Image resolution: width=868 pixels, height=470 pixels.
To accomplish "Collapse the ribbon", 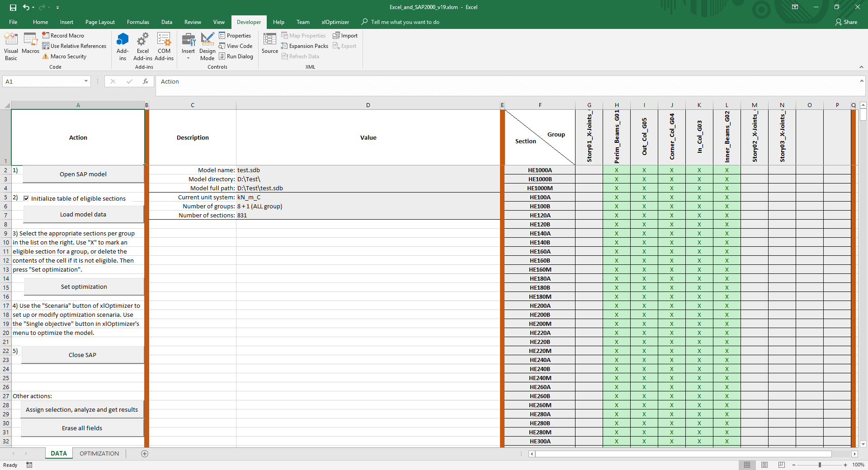I will click(861, 67).
